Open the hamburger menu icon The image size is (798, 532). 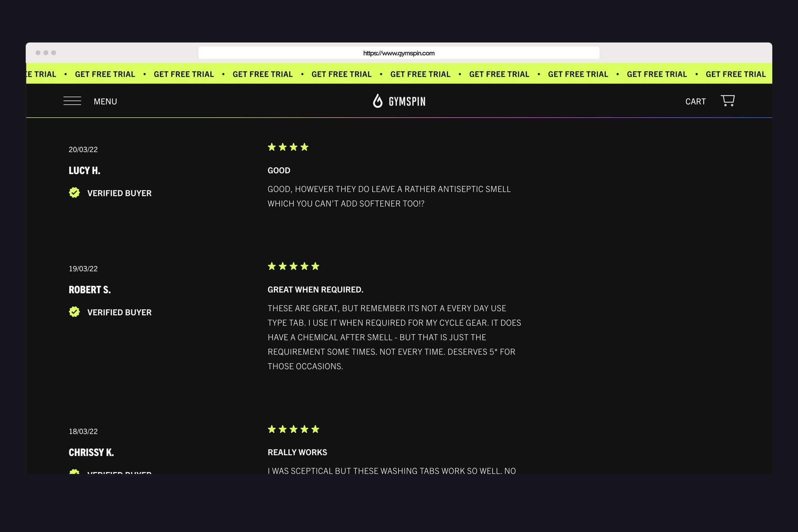point(72,101)
